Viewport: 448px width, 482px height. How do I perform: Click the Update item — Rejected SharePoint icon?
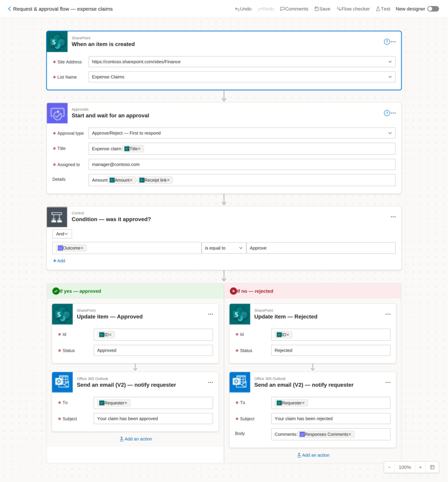pyautogui.click(x=240, y=314)
